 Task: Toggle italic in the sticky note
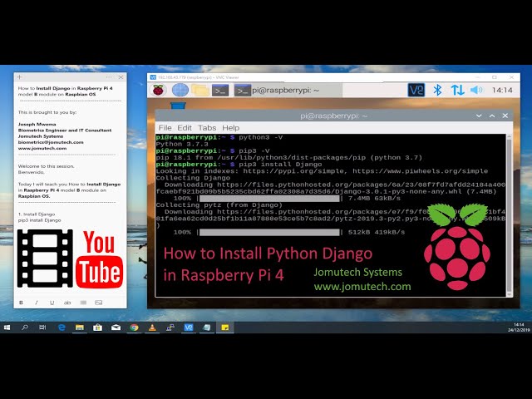tap(37, 303)
